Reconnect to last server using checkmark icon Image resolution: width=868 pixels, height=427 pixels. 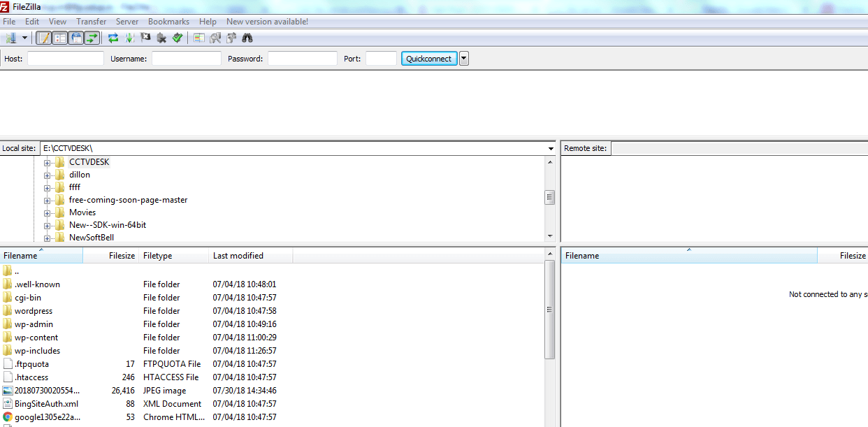(x=178, y=38)
